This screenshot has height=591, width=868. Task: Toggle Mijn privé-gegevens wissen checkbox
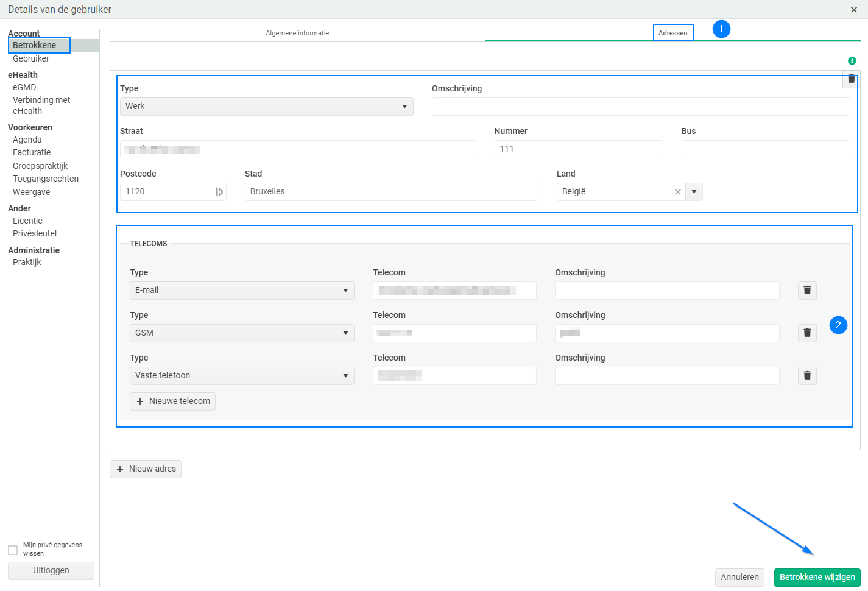click(x=13, y=550)
